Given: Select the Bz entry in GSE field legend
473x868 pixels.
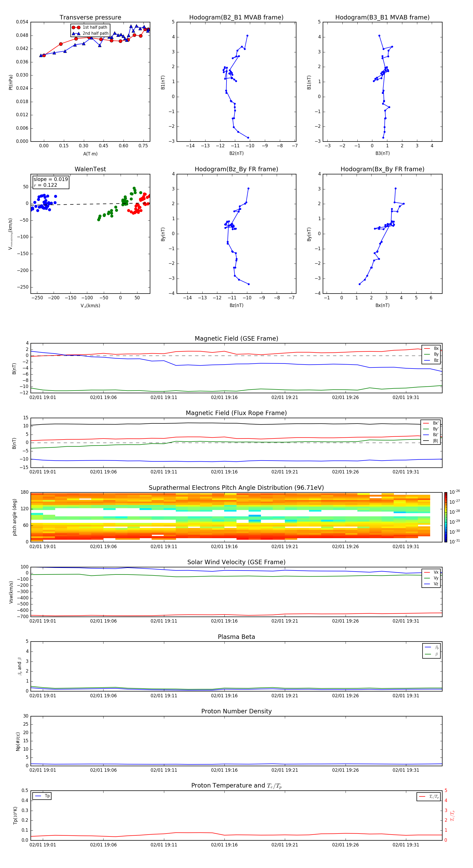Looking at the screenshot, I should 431,360.
